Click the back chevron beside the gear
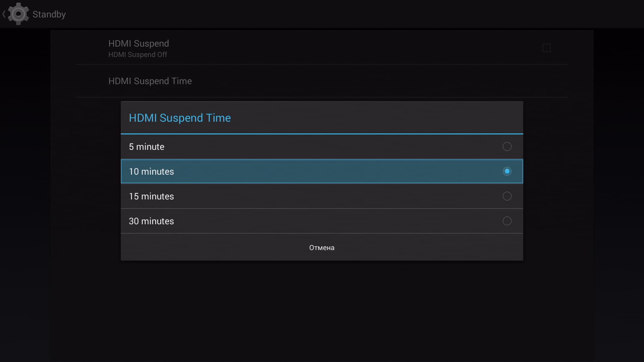This screenshot has height=362, width=644. pyautogui.click(x=4, y=14)
